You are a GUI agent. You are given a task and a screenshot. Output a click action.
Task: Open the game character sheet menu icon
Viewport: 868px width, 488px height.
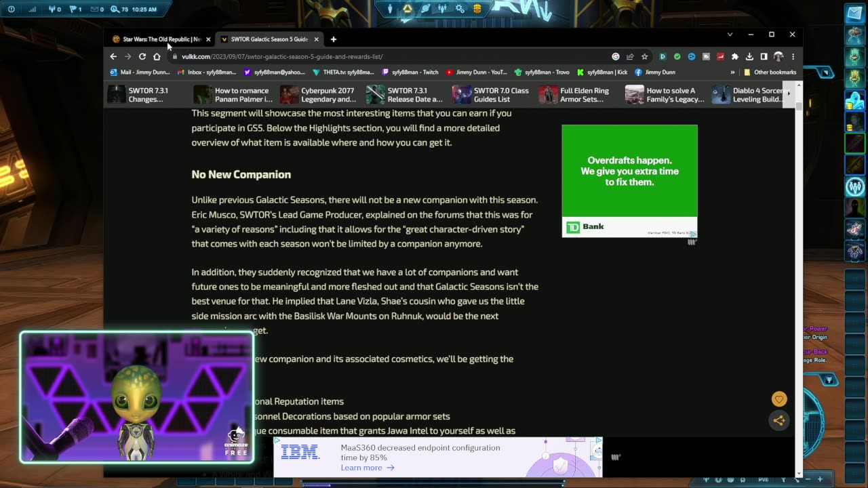390,9
